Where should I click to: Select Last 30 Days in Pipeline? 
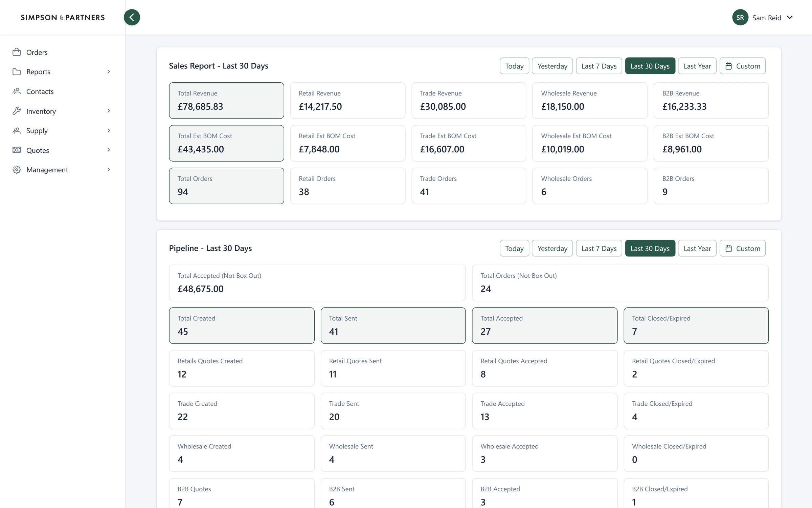pos(650,249)
